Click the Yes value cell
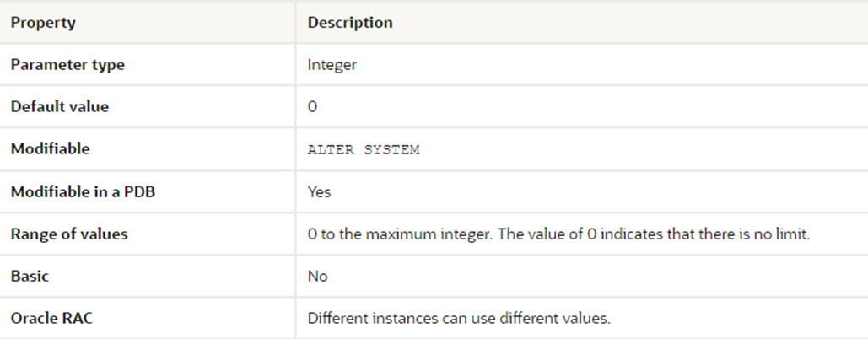868x339 pixels. tap(320, 191)
